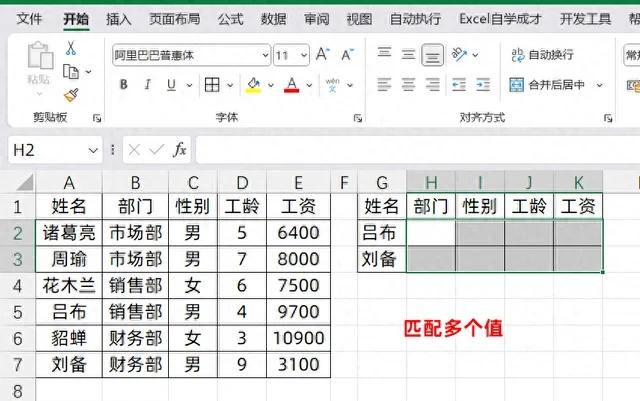Image resolution: width=640 pixels, height=401 pixels.
Task: Toggle underline formatting
Action: click(171, 85)
